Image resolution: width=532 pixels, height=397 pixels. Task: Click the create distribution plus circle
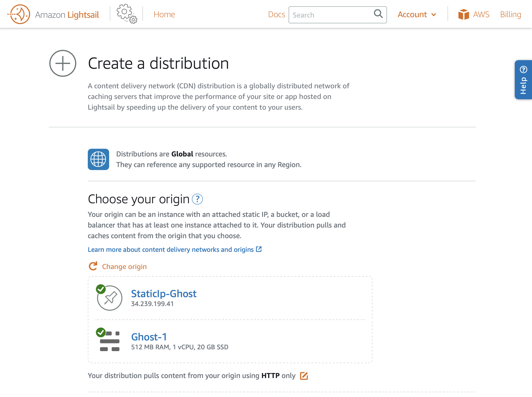pyautogui.click(x=62, y=63)
